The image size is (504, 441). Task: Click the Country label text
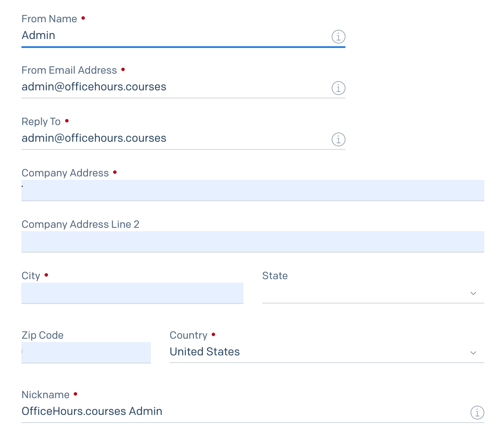[x=188, y=335]
